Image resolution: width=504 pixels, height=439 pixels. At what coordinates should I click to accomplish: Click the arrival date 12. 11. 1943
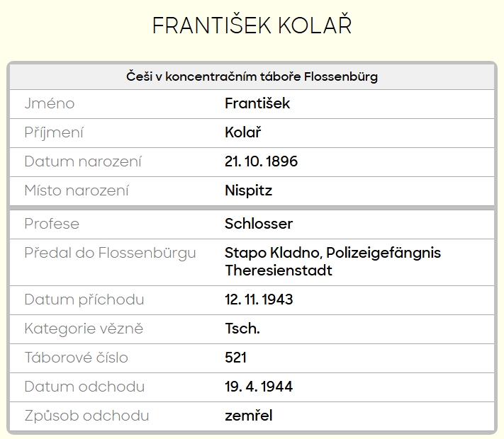pos(259,300)
